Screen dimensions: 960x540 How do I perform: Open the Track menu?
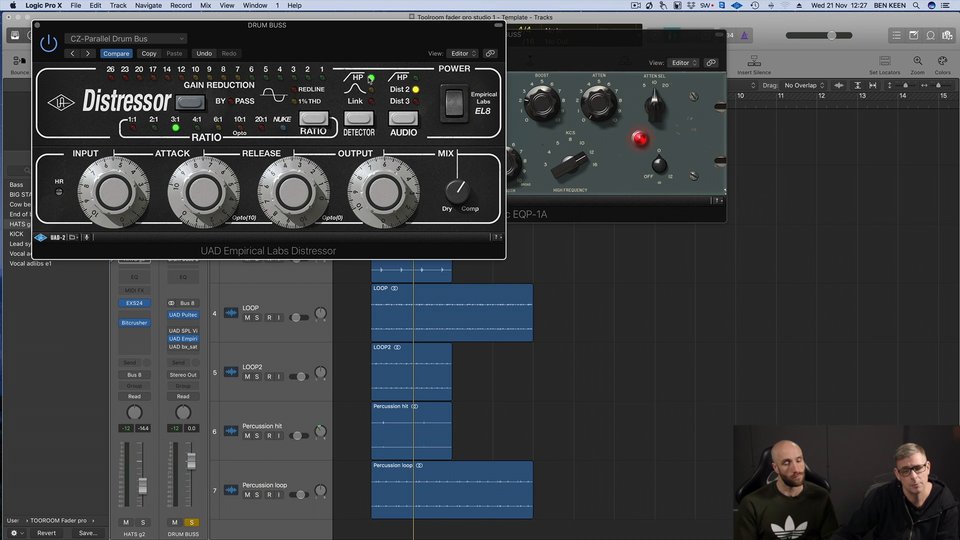tap(118, 6)
